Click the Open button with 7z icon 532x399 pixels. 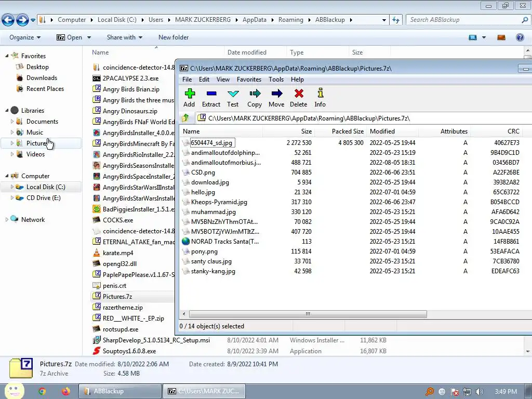point(69,37)
